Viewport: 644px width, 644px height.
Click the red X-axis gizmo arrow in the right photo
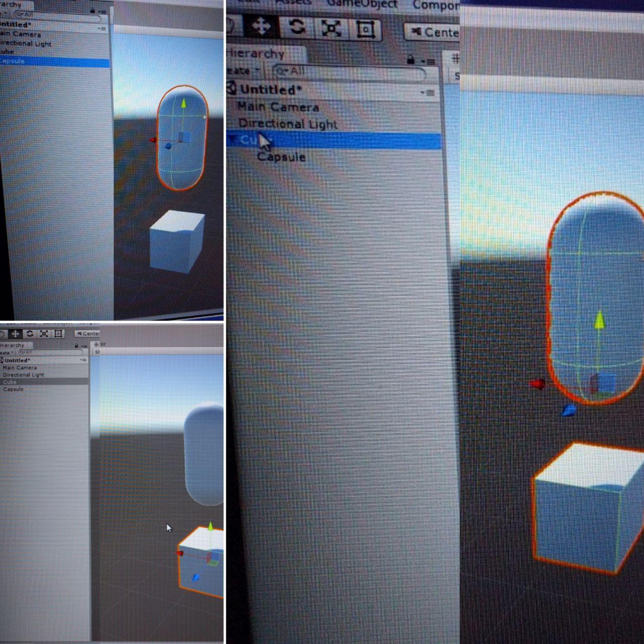coord(537,384)
